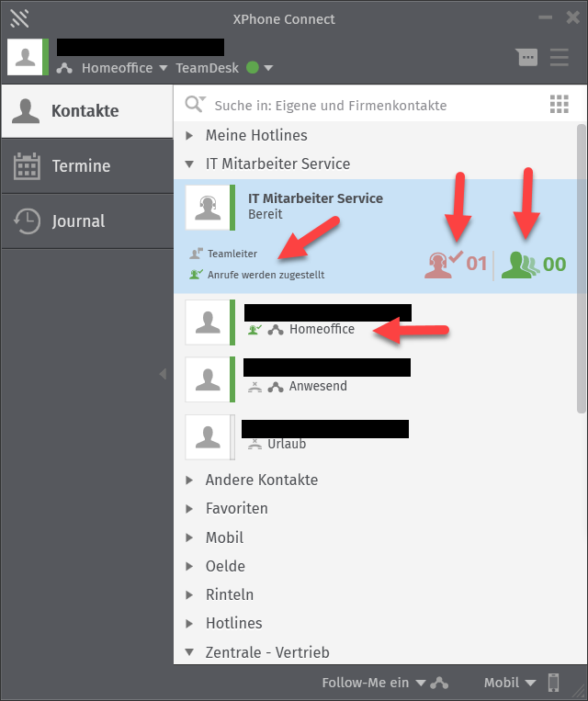Open the chat messages icon in header

point(527,58)
